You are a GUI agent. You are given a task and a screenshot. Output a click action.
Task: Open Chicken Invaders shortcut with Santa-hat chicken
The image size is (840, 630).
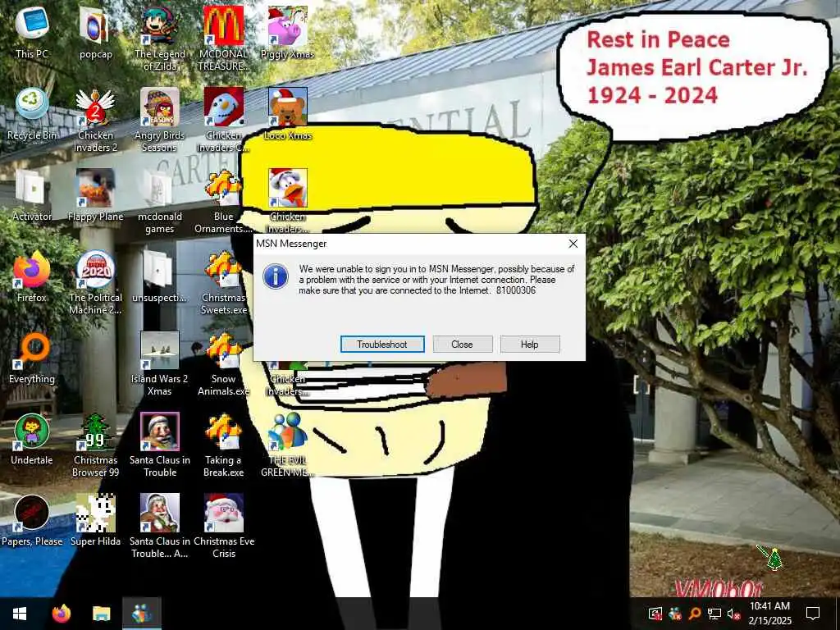point(288,200)
